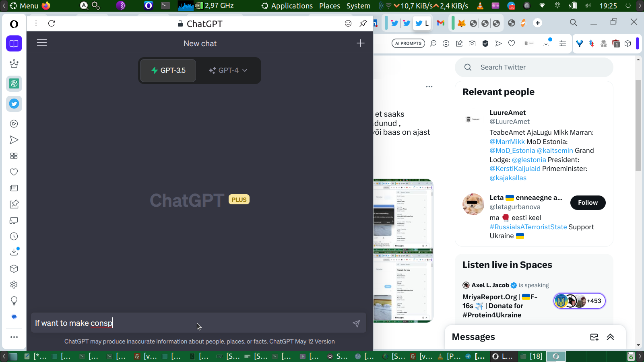Open Extensions cube icon in the sidebar
The width and height of the screenshot is (644, 362).
(14, 269)
